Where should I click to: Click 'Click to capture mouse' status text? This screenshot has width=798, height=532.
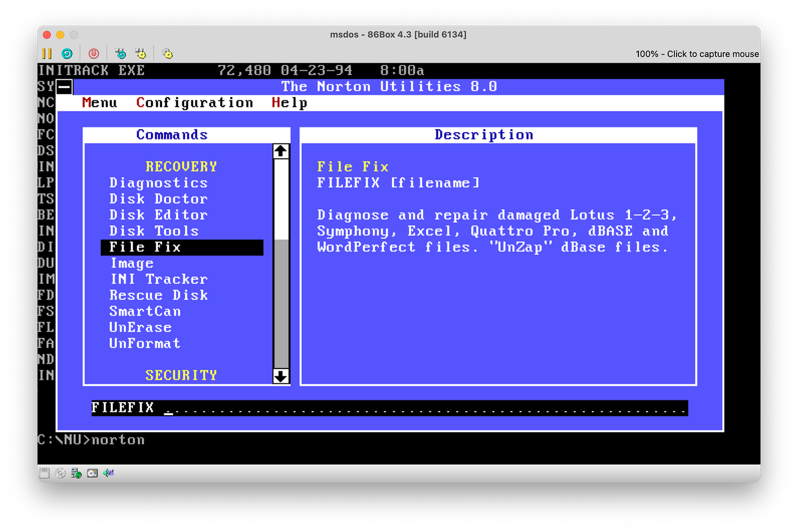(712, 54)
